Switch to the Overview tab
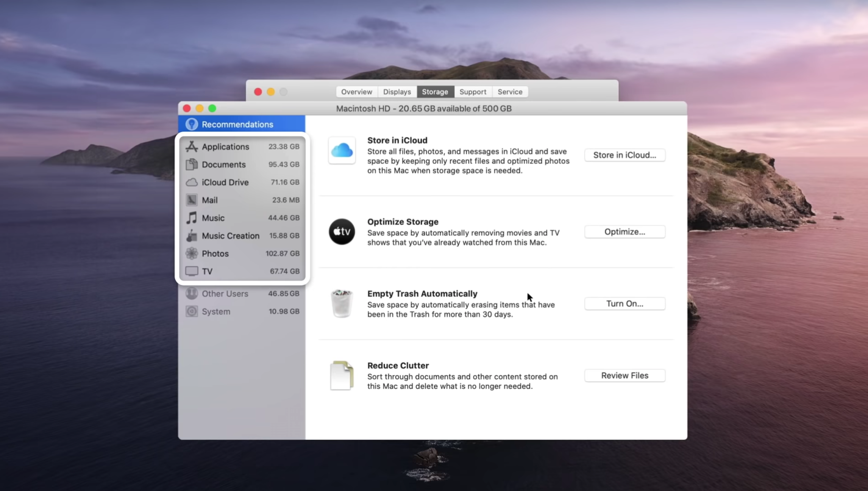This screenshot has height=491, width=868. pyautogui.click(x=356, y=92)
